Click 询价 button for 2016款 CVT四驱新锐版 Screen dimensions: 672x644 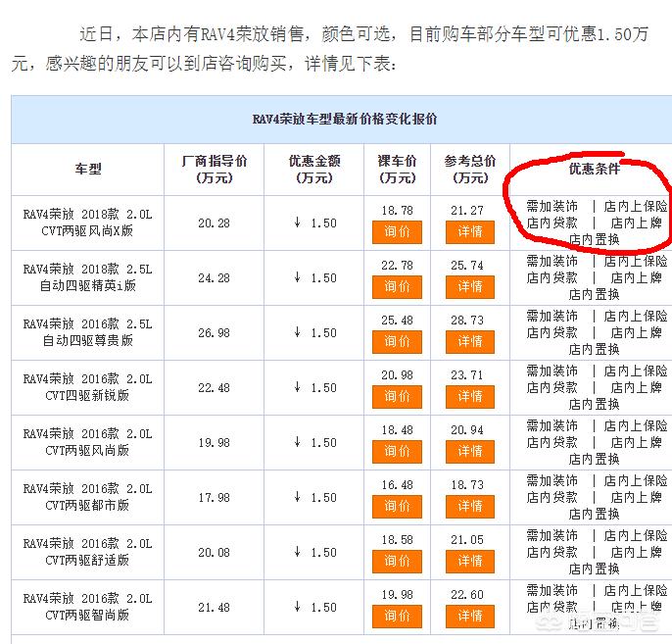[x=397, y=397]
